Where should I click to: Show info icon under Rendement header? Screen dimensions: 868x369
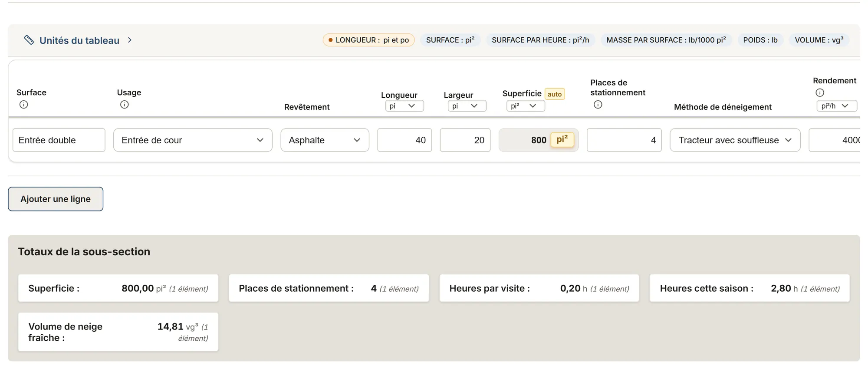(820, 92)
